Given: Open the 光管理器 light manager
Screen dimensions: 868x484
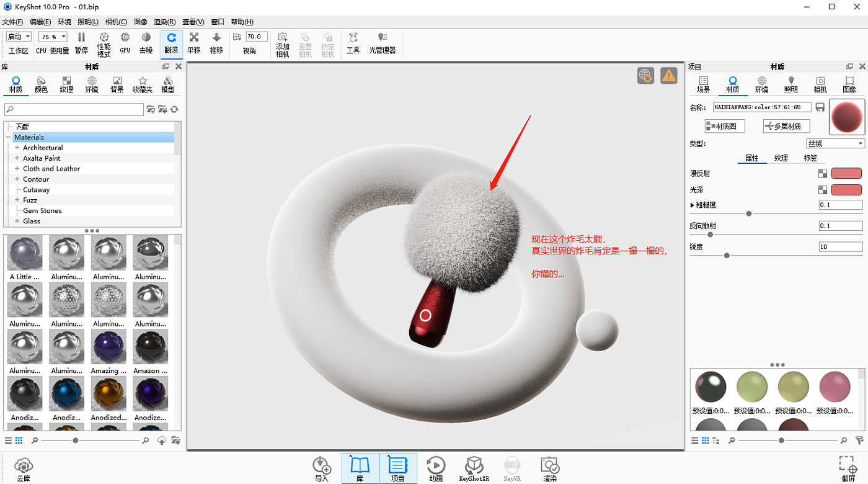Looking at the screenshot, I should pos(382,38).
